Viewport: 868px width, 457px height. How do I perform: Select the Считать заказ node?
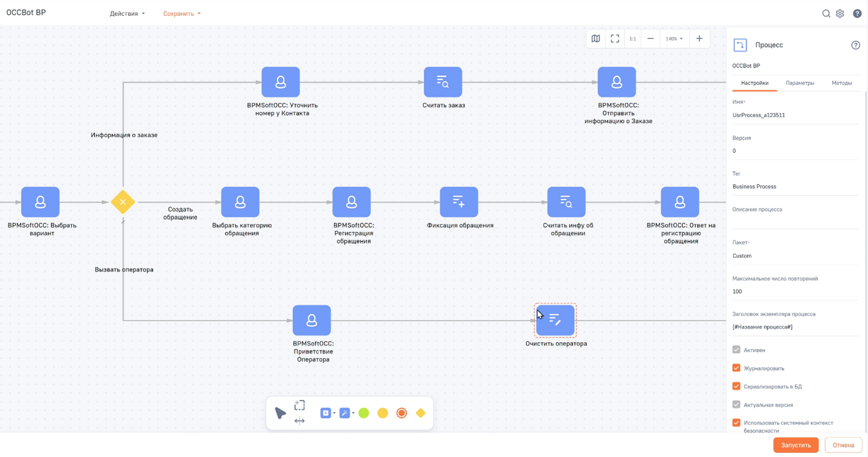point(443,82)
